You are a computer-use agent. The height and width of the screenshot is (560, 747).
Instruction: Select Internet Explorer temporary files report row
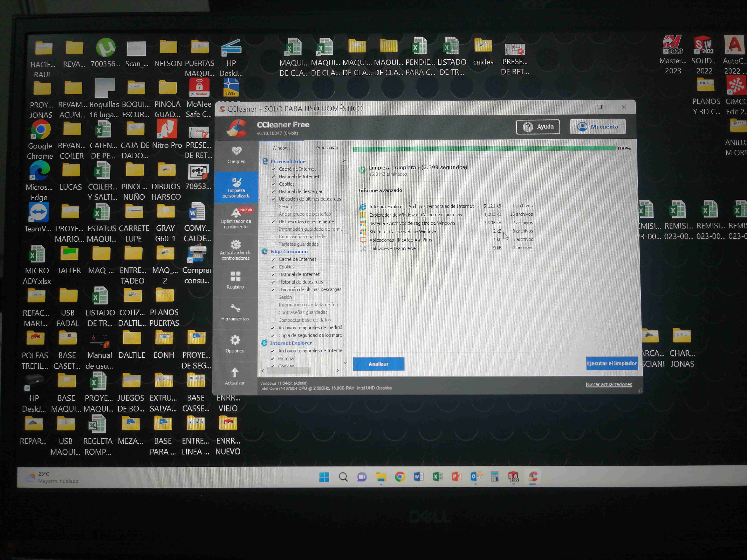pyautogui.click(x=446, y=206)
